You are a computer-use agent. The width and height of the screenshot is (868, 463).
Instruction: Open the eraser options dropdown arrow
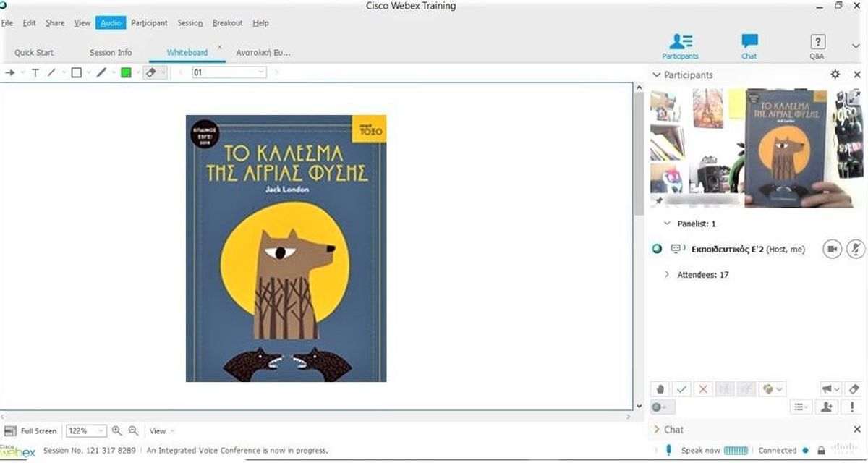[163, 72]
